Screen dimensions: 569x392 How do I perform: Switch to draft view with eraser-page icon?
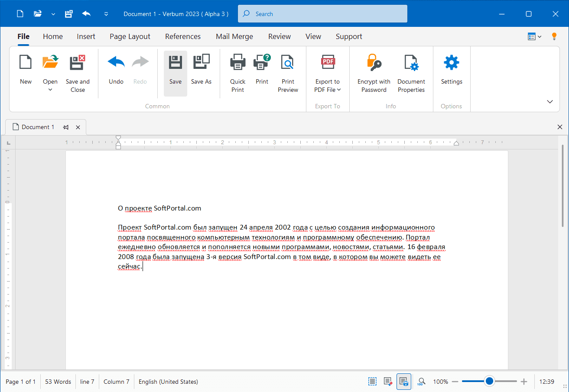point(388,382)
